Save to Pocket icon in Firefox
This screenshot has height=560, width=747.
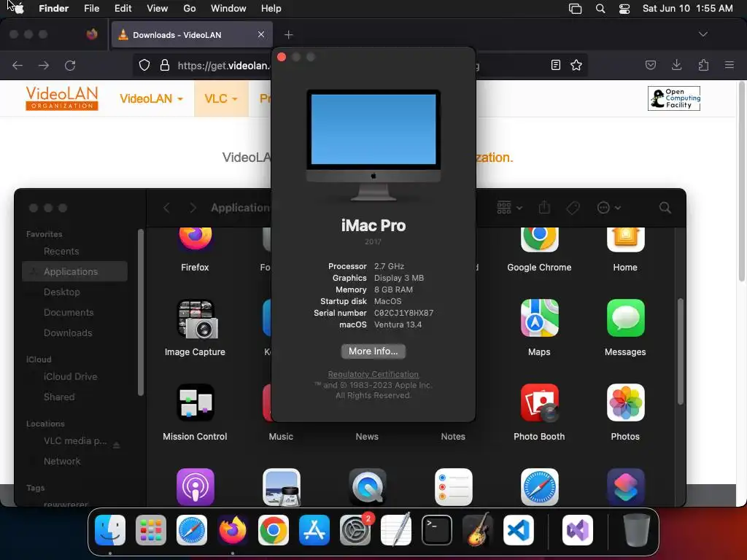coord(650,65)
